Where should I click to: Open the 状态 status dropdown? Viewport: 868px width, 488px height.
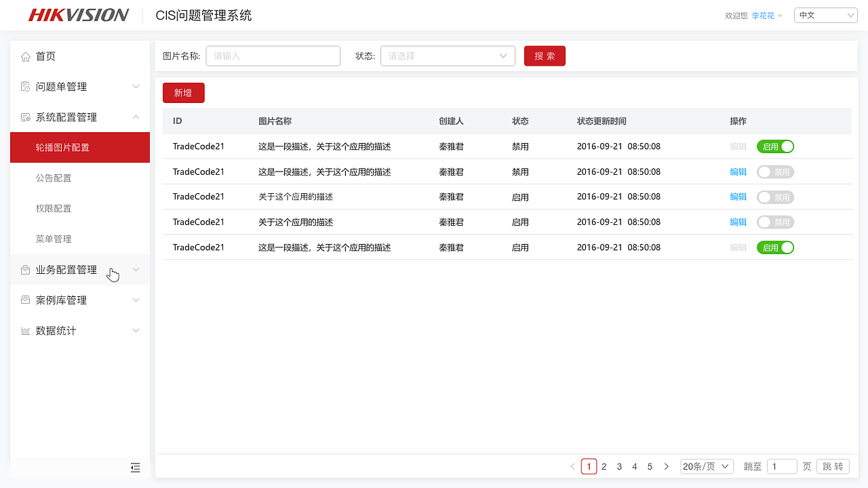tap(448, 56)
